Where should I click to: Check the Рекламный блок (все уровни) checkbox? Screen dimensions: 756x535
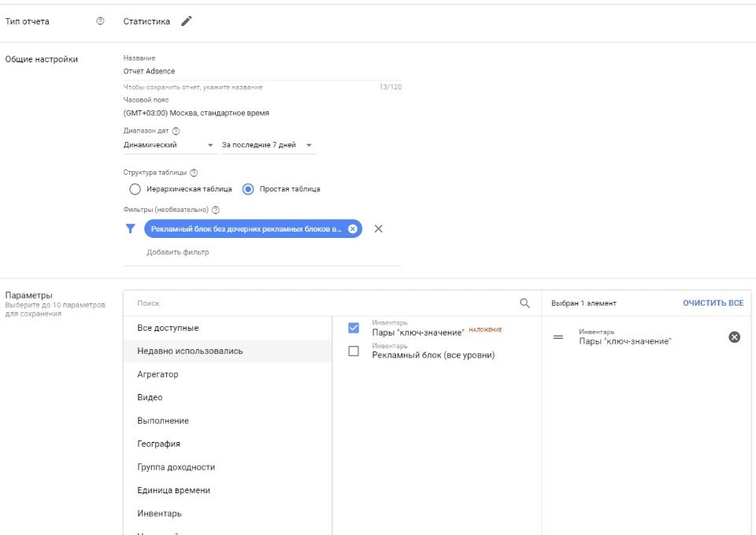354,351
